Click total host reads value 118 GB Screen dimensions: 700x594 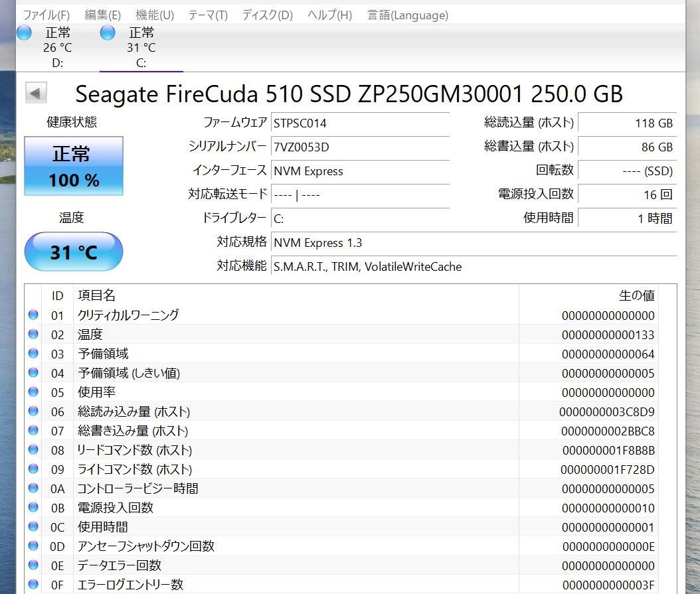[627, 123]
